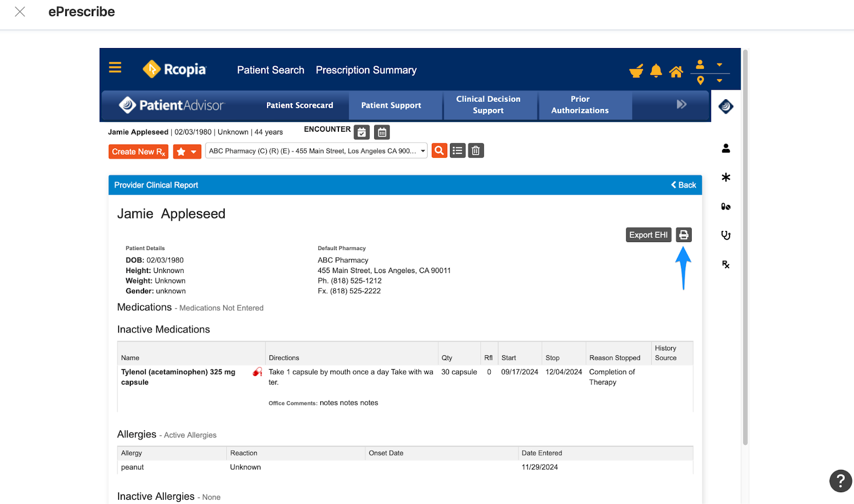
Task: Open notifications bell icon
Action: pos(656,71)
